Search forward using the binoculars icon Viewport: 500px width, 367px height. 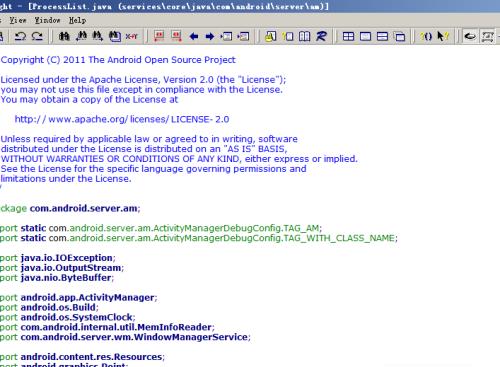[x=98, y=36]
